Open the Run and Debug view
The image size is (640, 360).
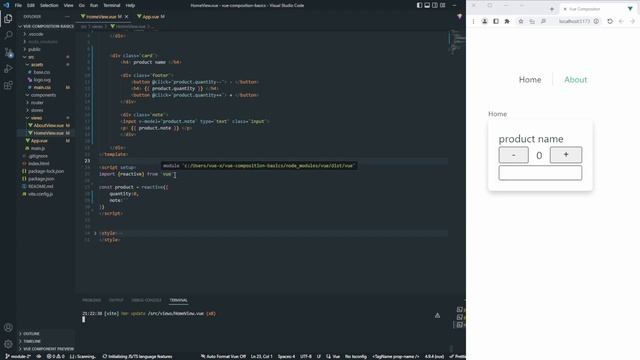point(8,69)
